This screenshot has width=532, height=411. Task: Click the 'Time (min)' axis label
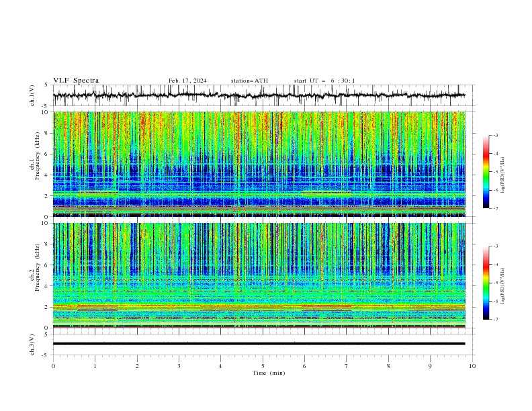pyautogui.click(x=269, y=373)
